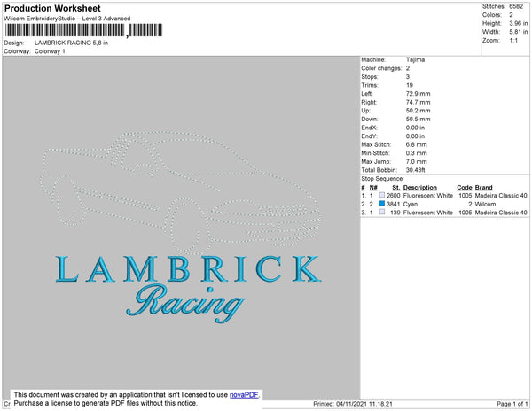The width and height of the screenshot is (532, 411).
Task: Select the Cyan color swatch in stop sequence
Action: point(382,204)
